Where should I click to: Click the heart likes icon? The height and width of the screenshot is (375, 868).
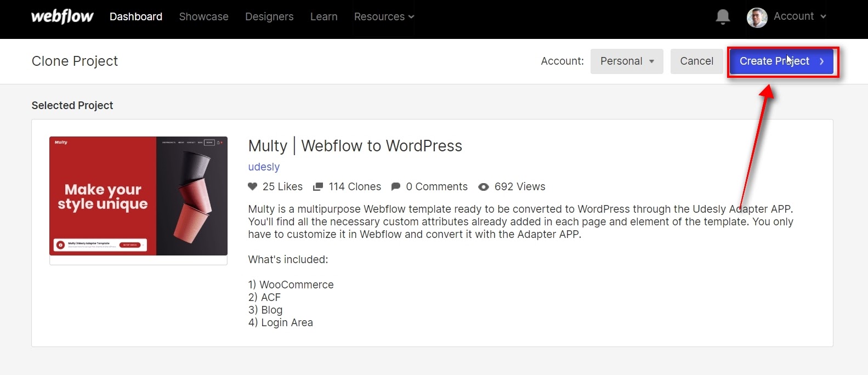(252, 186)
